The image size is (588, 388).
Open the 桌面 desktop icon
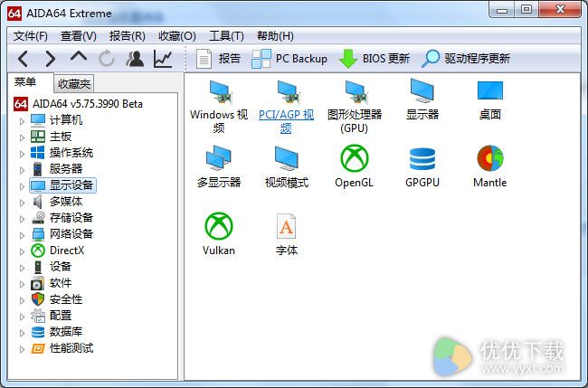tap(490, 99)
